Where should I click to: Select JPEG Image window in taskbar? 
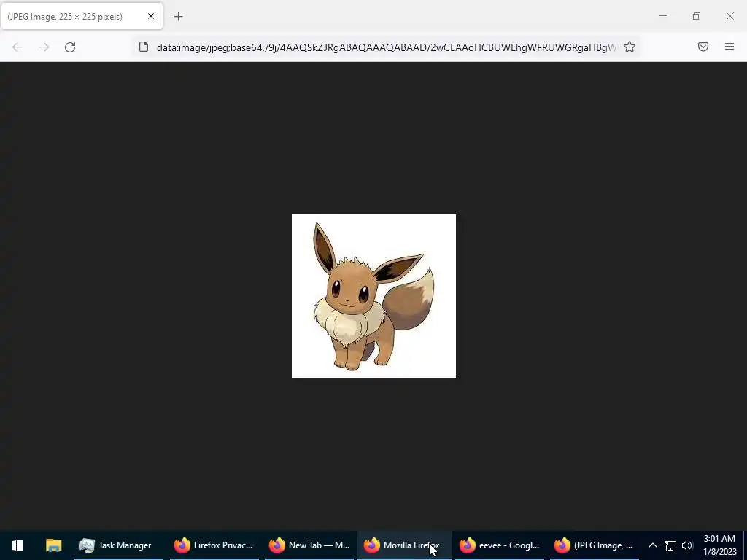coord(594,545)
